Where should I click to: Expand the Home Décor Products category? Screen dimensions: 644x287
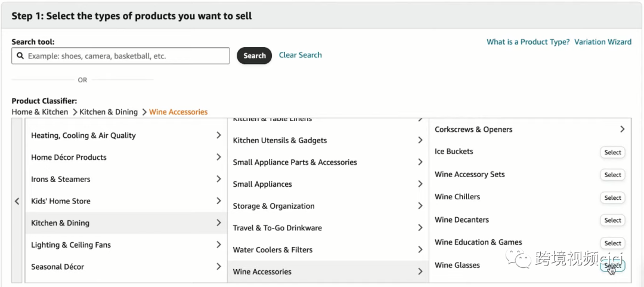click(126, 158)
